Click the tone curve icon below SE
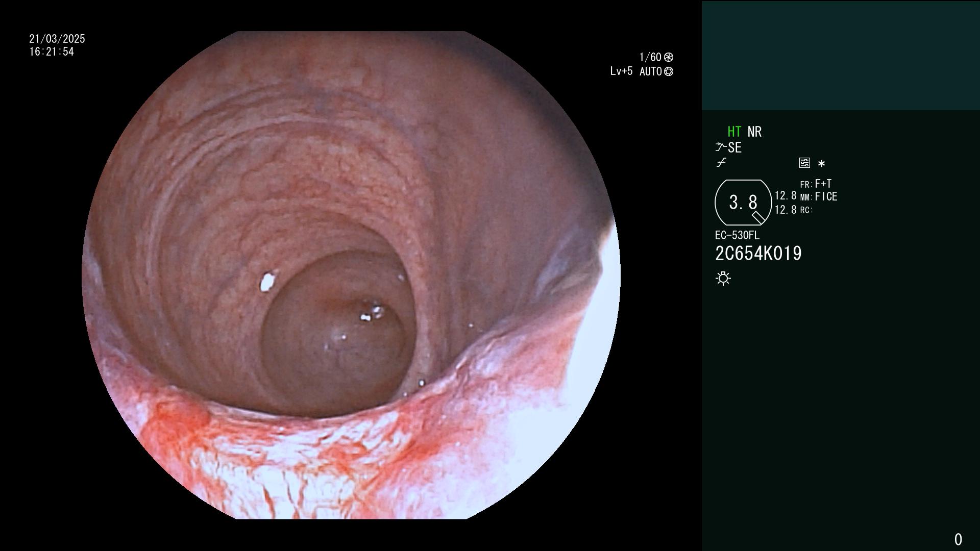 coord(721,163)
